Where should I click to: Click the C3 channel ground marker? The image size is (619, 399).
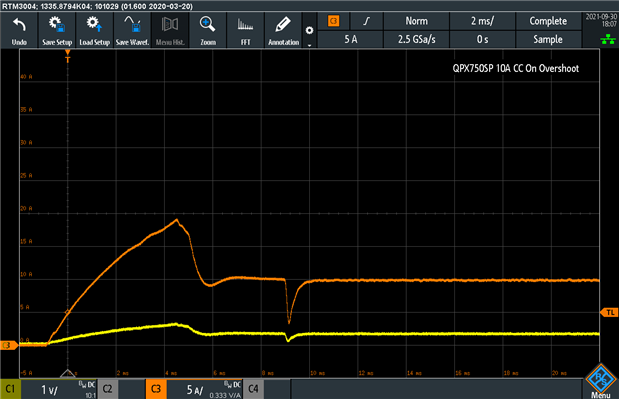[x=8, y=345]
